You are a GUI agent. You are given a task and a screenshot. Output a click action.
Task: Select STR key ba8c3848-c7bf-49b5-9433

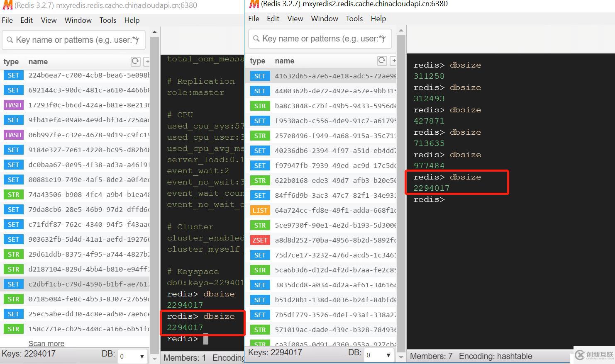point(321,106)
